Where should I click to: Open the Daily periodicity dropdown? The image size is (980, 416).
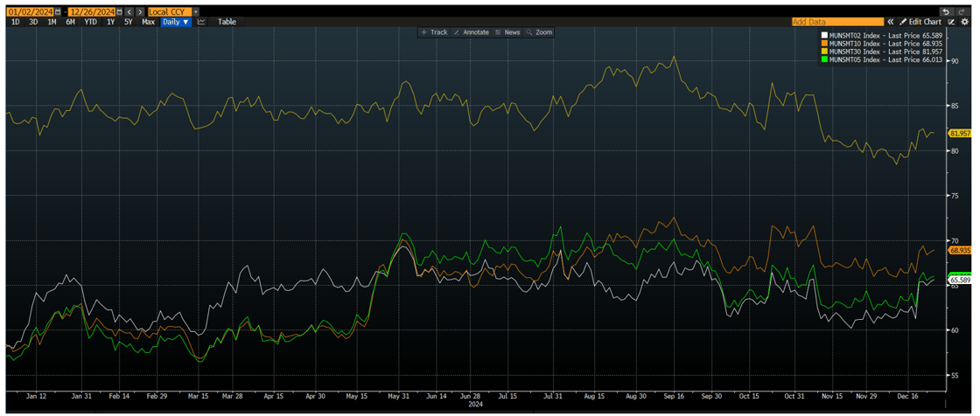coord(176,22)
